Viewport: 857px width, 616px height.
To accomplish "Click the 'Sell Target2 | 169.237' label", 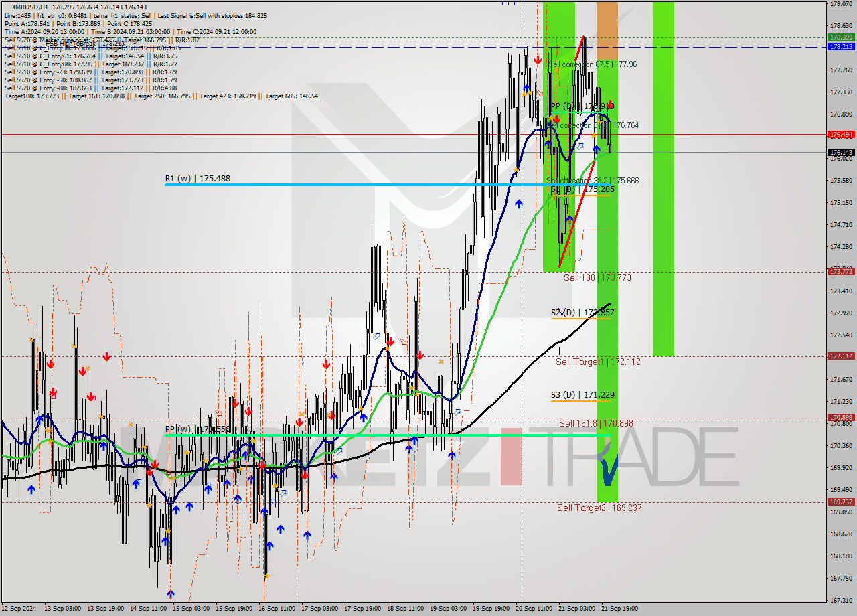I will 599,508.
